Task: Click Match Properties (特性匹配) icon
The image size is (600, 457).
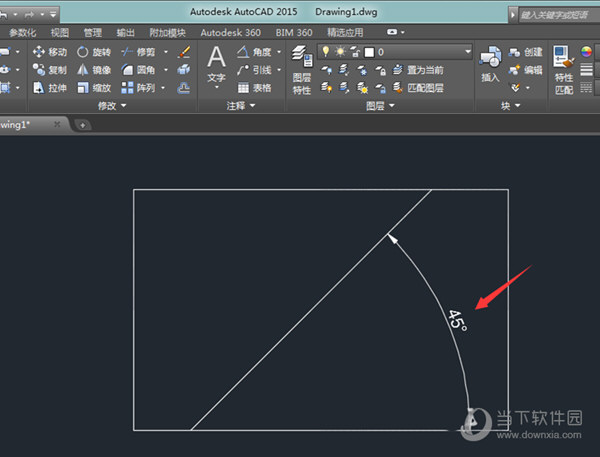Action: (564, 70)
